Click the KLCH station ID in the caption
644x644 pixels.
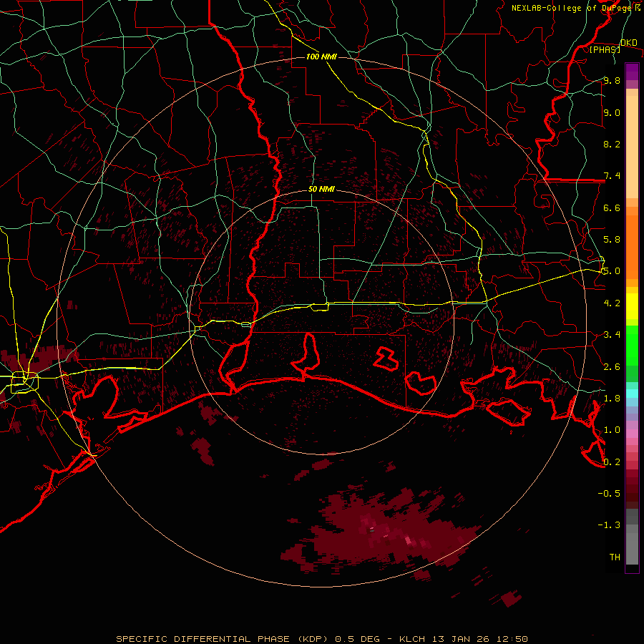[x=412, y=639]
